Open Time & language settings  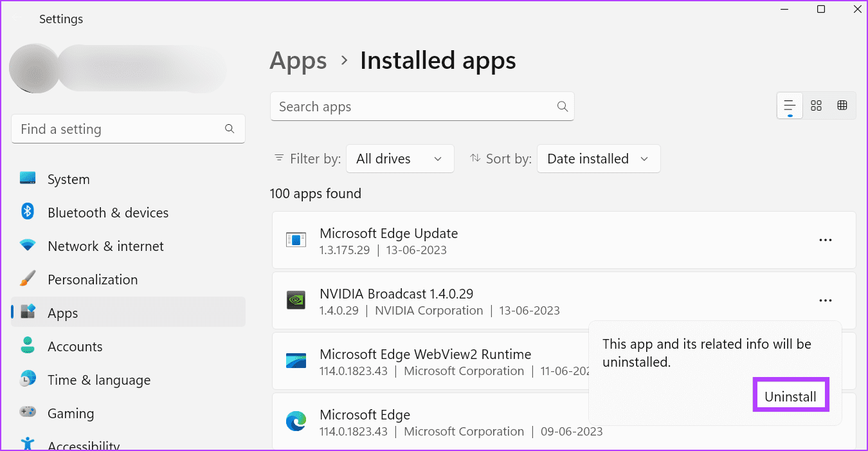click(x=129, y=380)
